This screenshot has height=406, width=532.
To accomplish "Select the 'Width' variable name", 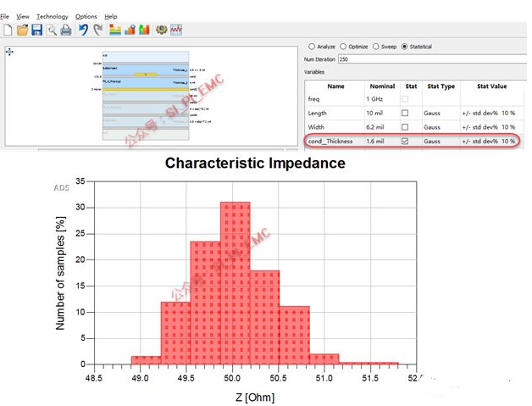I will point(316,127).
